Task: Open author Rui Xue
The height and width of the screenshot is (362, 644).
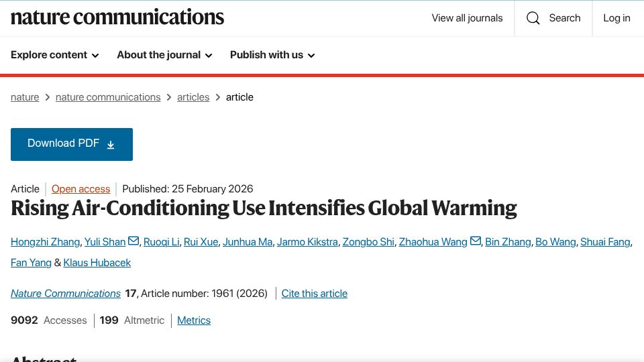Action: coord(201,242)
